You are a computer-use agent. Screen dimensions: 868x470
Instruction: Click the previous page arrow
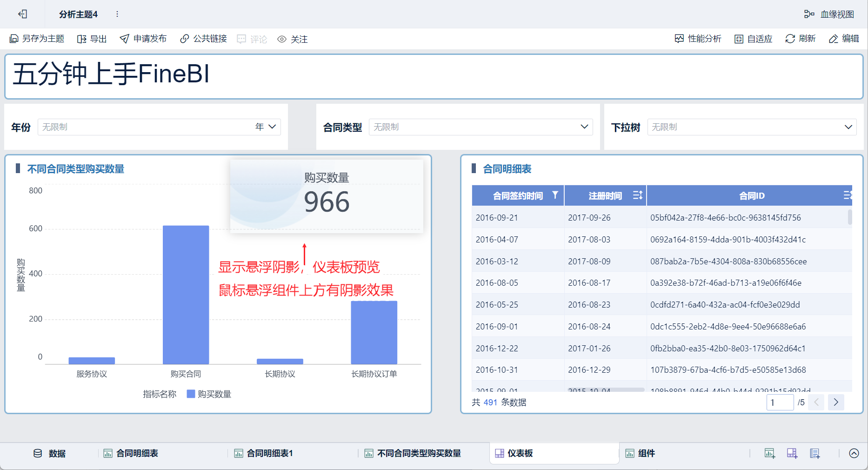point(816,403)
